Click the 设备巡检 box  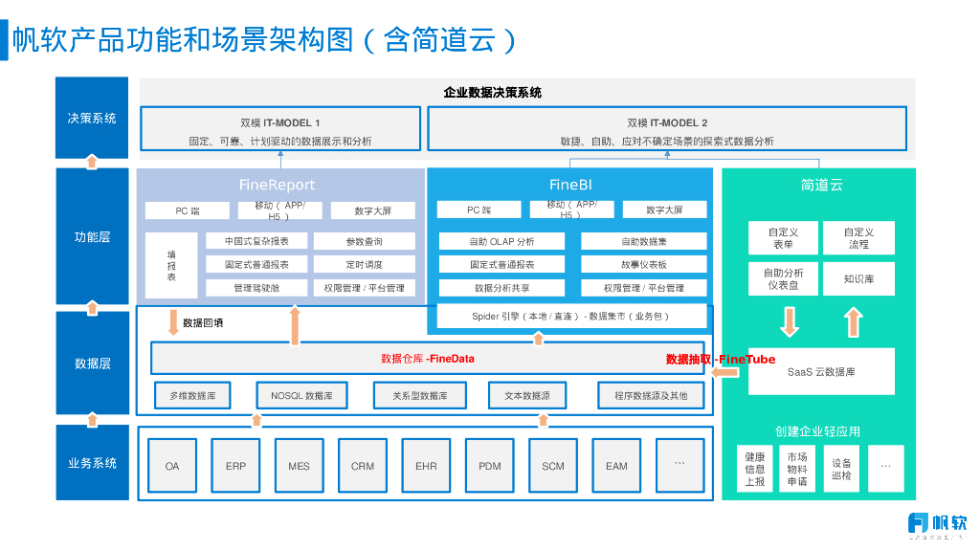841,469
